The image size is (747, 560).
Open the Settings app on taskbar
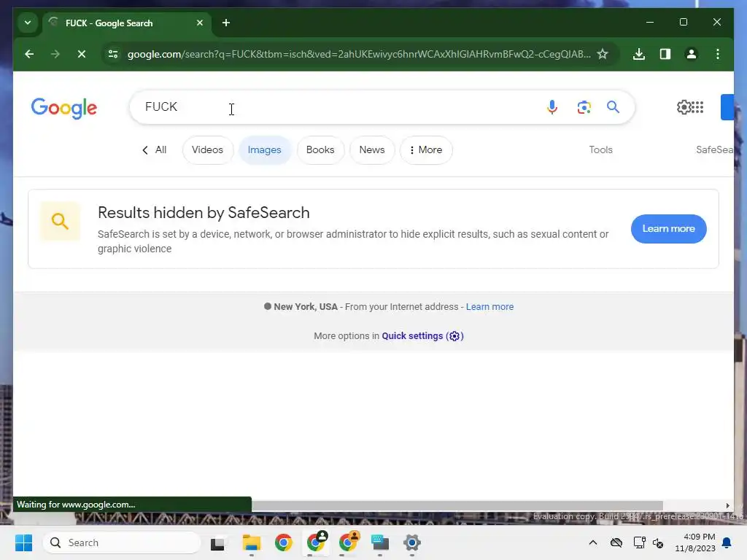(x=411, y=542)
